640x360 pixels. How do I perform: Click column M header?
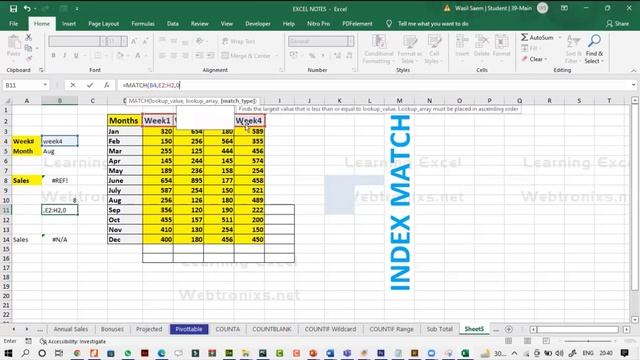pyautogui.click(x=399, y=100)
